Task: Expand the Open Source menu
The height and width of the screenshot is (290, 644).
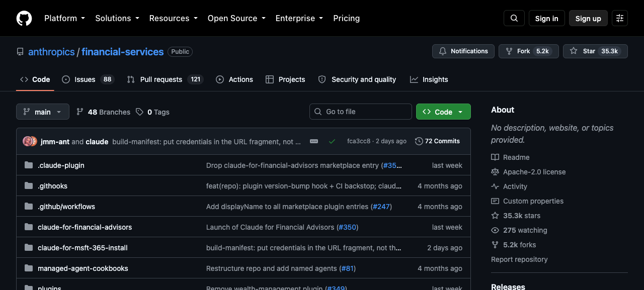Action: point(236,18)
